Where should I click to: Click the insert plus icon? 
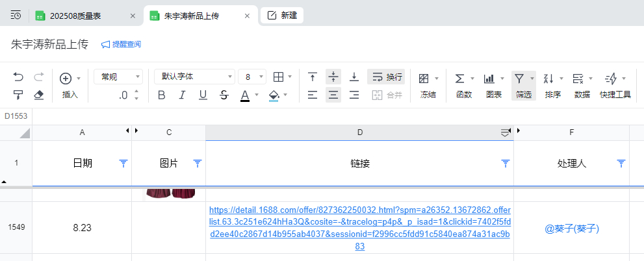[x=66, y=79]
